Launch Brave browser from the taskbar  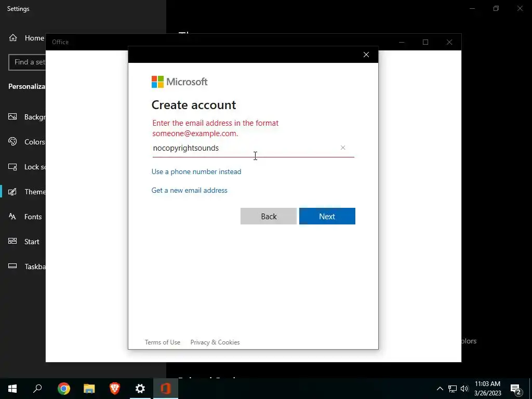pos(115,389)
